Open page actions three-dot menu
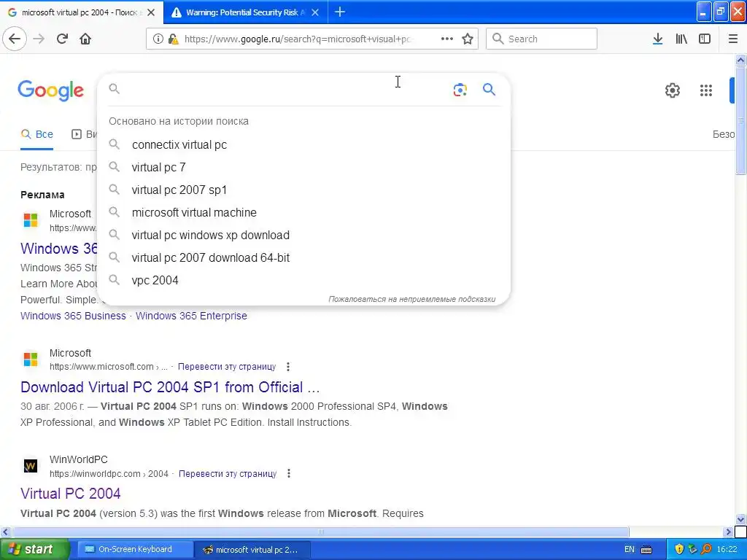Image resolution: width=747 pixels, height=560 pixels. 447,39
